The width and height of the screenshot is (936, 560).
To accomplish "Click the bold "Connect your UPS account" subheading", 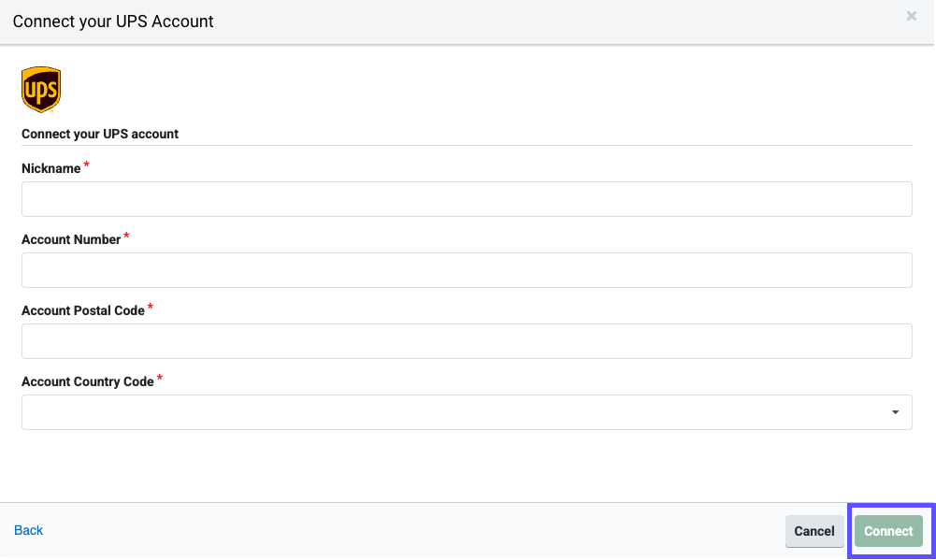I will 100,134.
